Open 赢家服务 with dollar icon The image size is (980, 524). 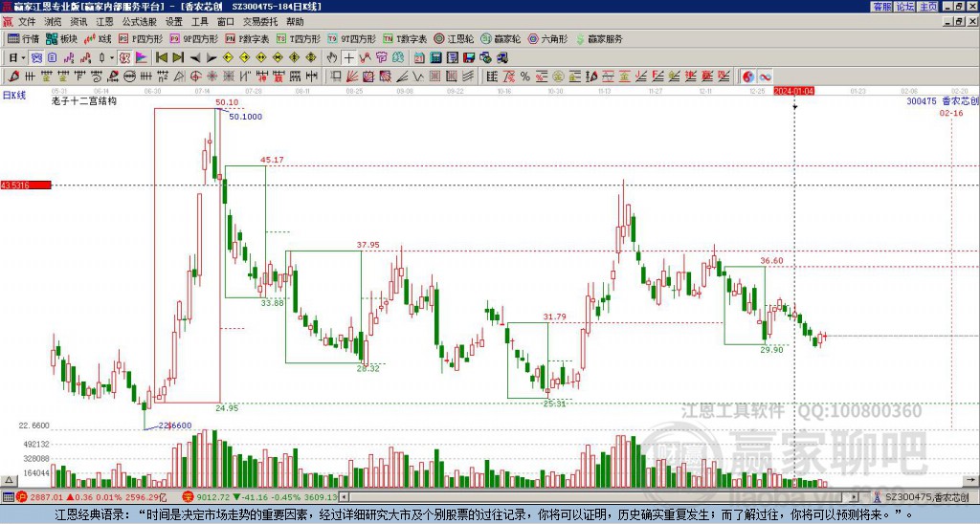pos(599,38)
